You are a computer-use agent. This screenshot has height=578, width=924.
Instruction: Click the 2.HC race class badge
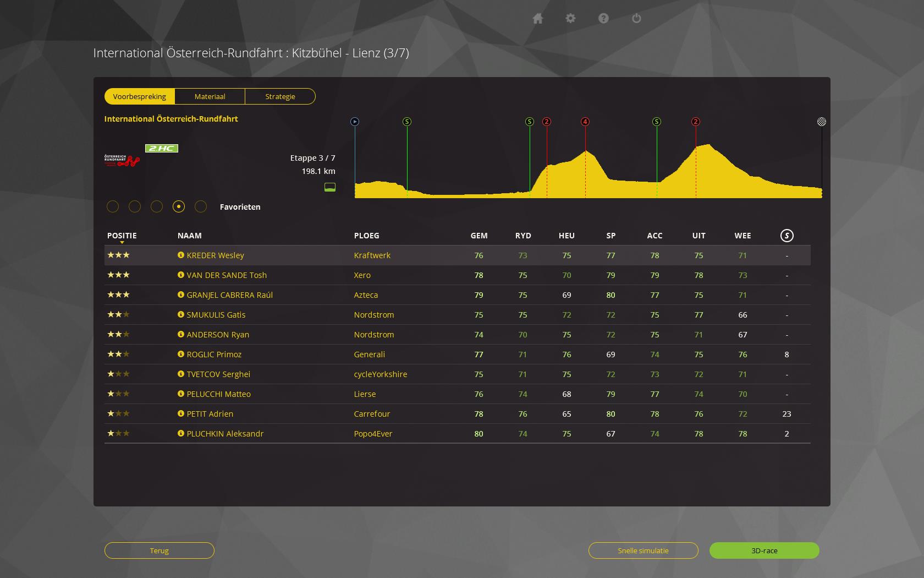[x=161, y=148]
